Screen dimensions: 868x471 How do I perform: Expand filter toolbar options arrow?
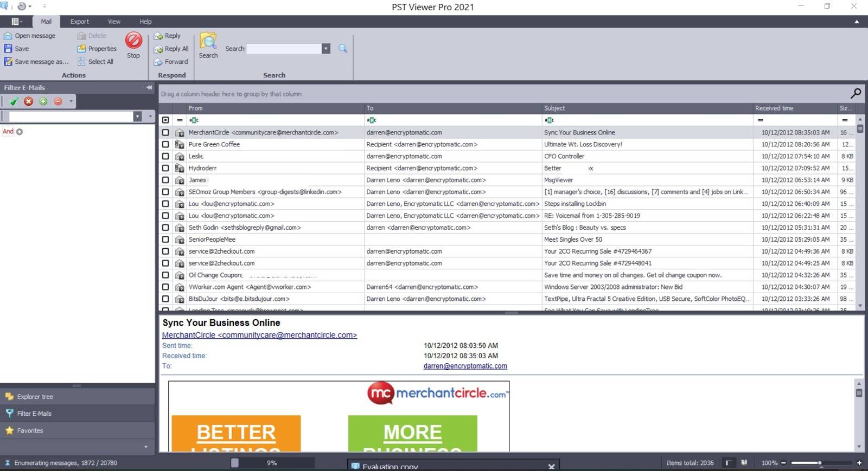[71, 101]
